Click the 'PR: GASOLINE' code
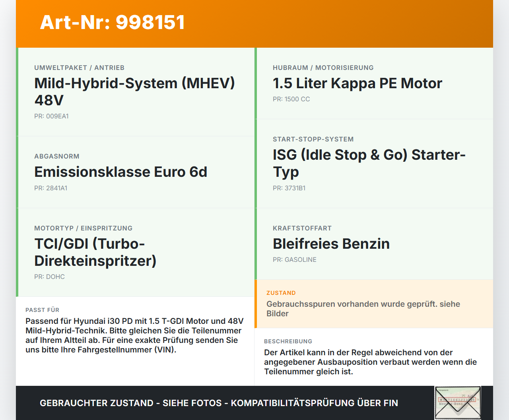Image resolution: width=509 pixels, height=420 pixels. click(x=295, y=259)
